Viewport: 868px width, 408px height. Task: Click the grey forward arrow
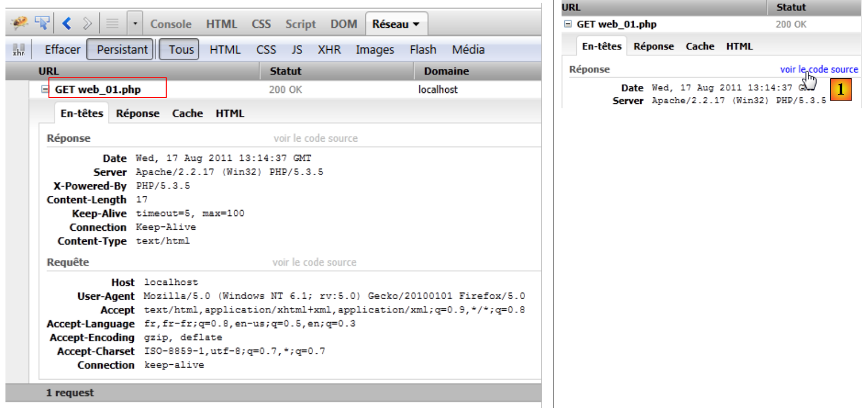click(87, 24)
